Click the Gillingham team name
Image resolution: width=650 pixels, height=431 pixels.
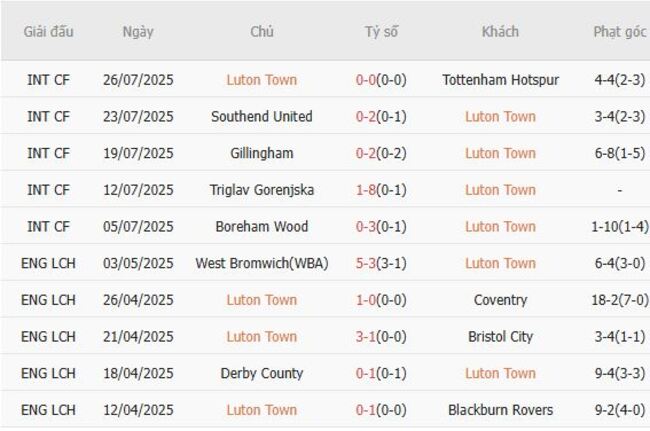pyautogui.click(x=261, y=153)
